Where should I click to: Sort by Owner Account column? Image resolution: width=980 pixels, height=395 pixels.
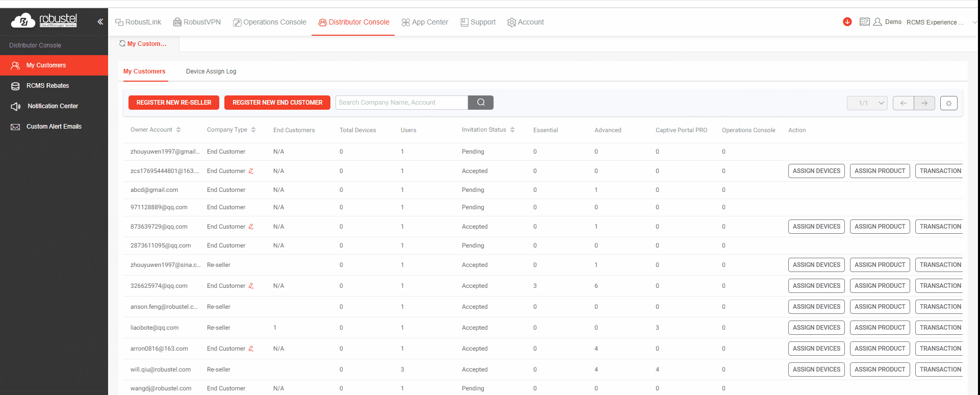pos(178,130)
